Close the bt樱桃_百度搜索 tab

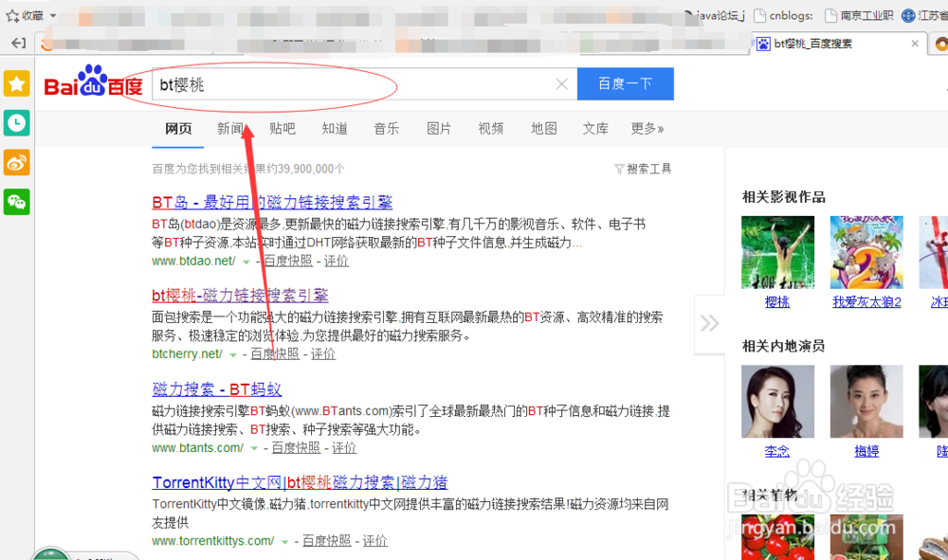(x=915, y=44)
